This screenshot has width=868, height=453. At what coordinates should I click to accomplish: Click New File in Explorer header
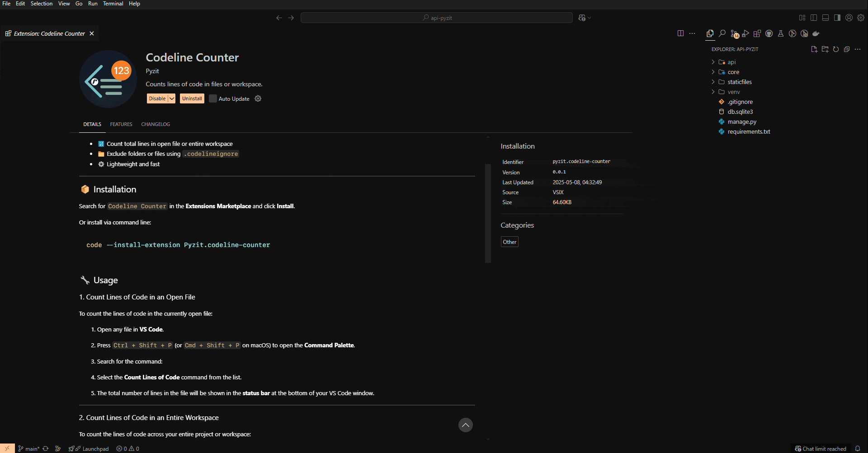[x=814, y=49]
